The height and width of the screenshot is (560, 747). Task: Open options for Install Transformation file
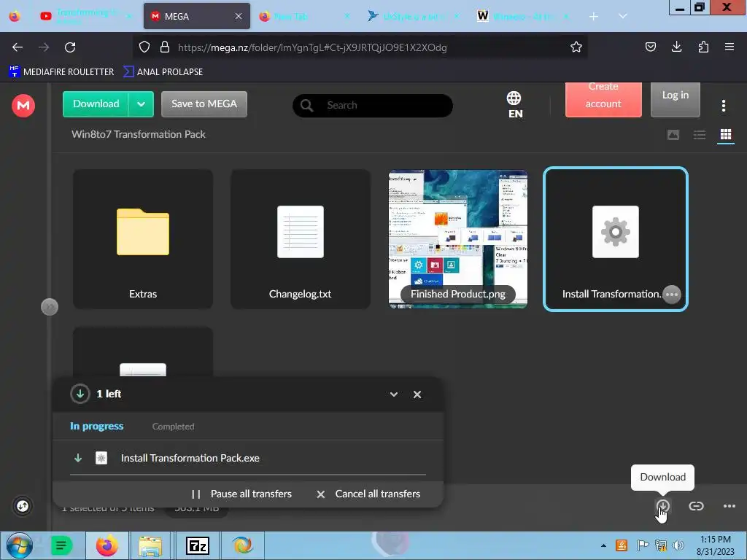pos(672,295)
